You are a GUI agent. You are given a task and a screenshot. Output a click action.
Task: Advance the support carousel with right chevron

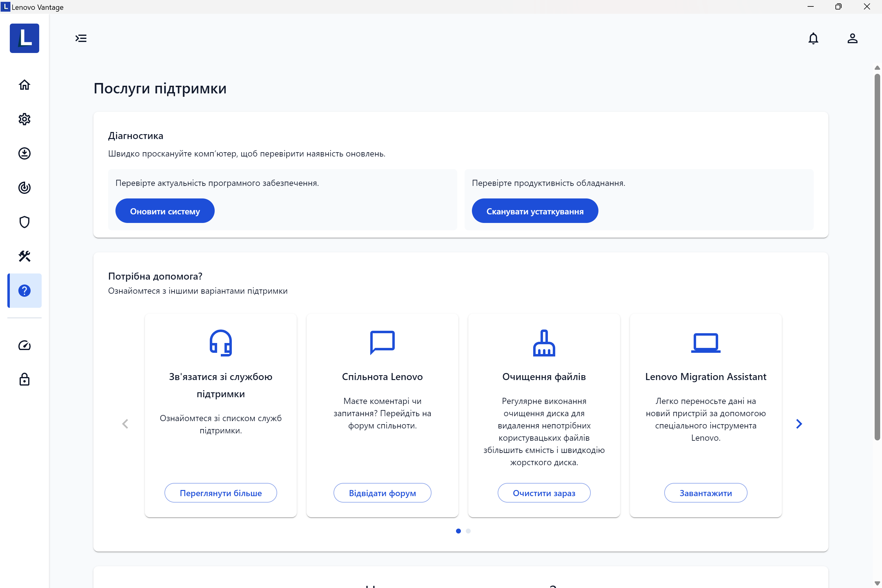click(799, 424)
